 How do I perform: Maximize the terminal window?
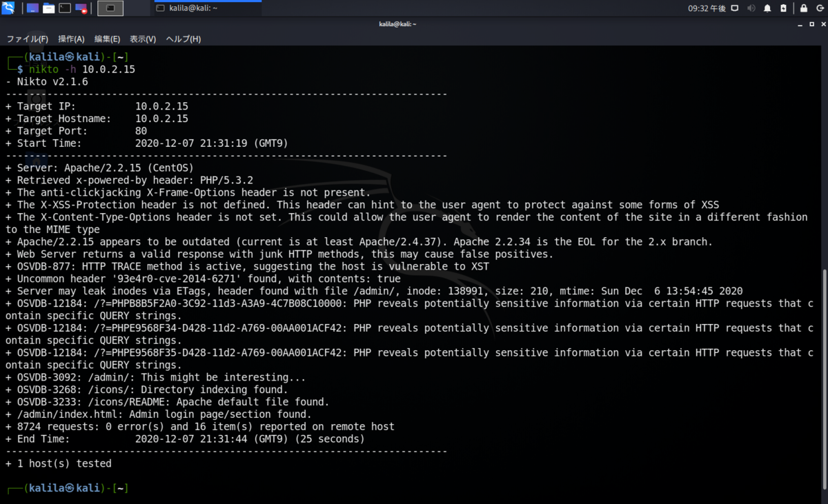point(811,24)
